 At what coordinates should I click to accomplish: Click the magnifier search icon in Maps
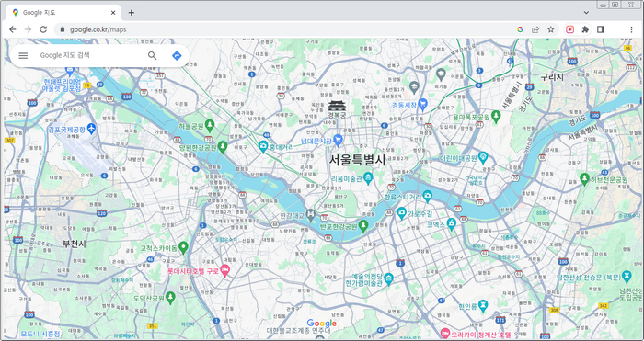[153, 56]
